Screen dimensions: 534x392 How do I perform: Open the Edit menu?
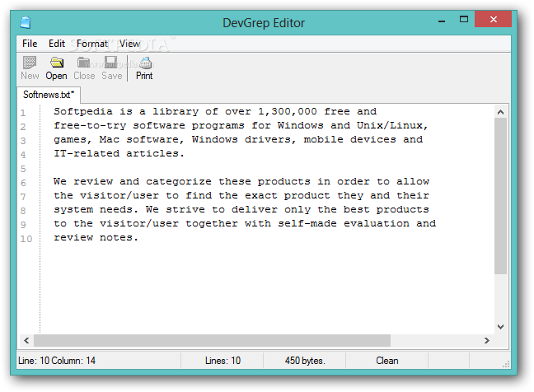[57, 44]
